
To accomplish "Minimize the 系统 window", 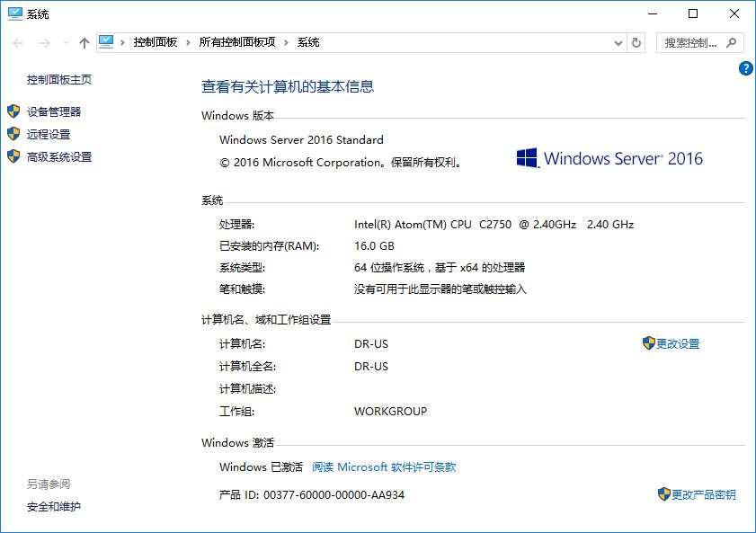I will tap(653, 13).
